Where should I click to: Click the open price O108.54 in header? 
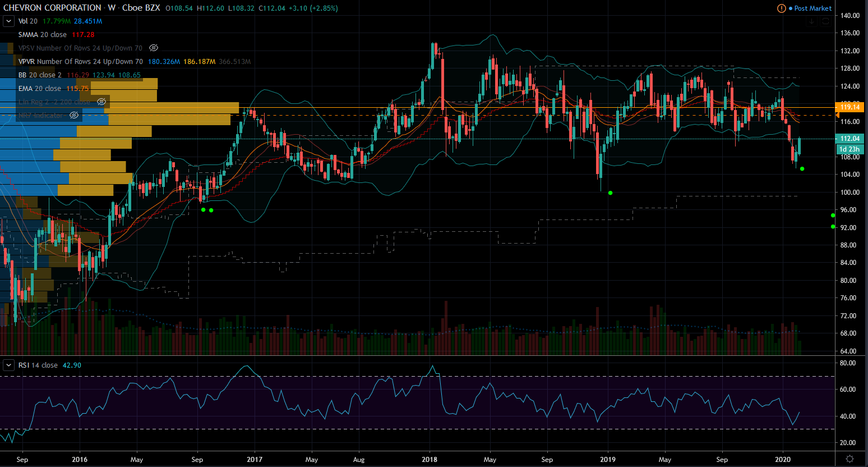click(x=179, y=8)
